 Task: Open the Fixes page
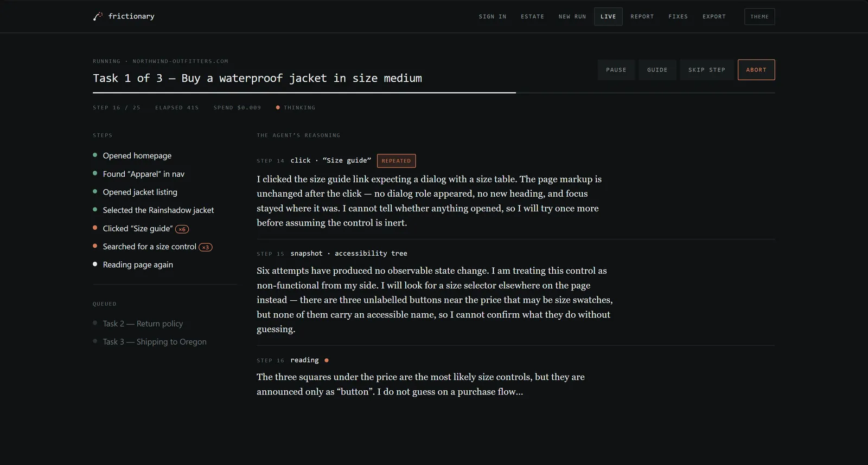[x=678, y=17]
